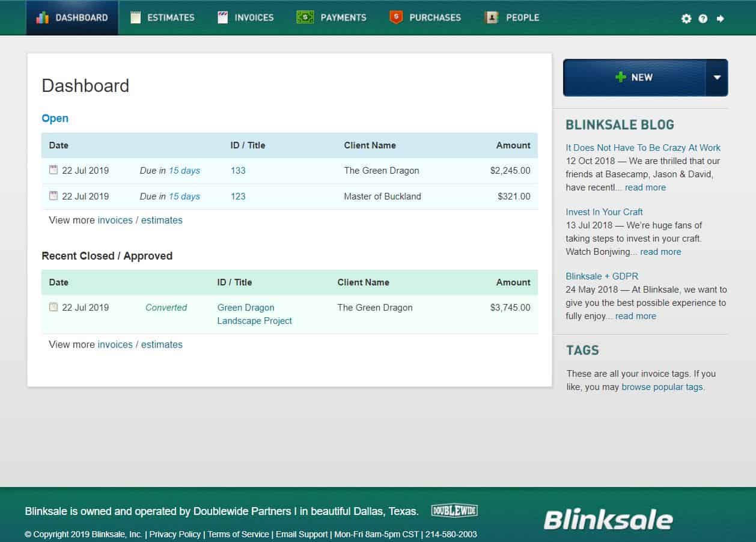
Task: Click the Estimates notepad icon
Action: [136, 17]
